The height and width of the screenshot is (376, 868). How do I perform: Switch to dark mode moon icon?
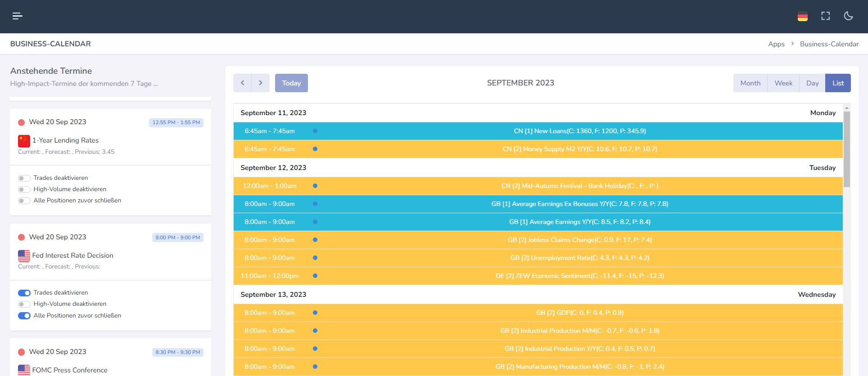848,16
